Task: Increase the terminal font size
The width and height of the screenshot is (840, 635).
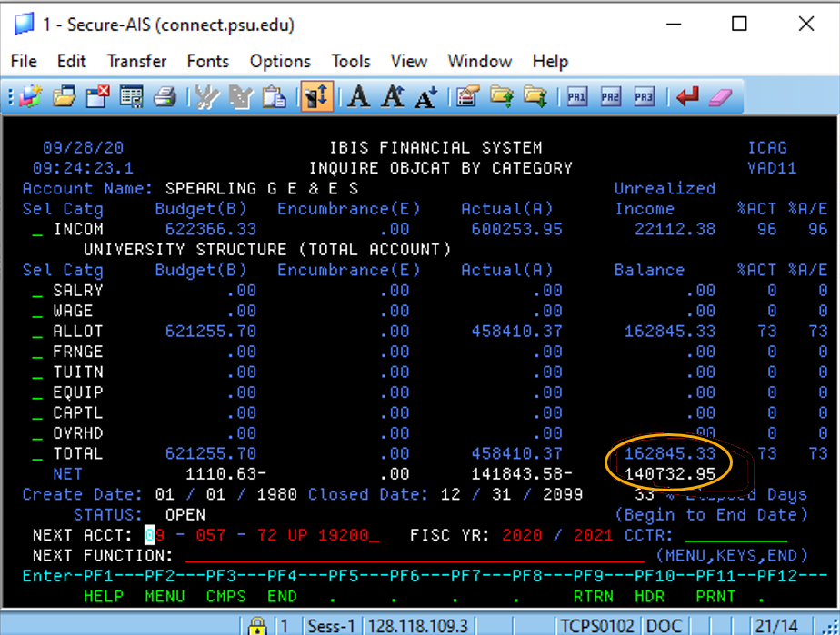Action: pos(392,96)
